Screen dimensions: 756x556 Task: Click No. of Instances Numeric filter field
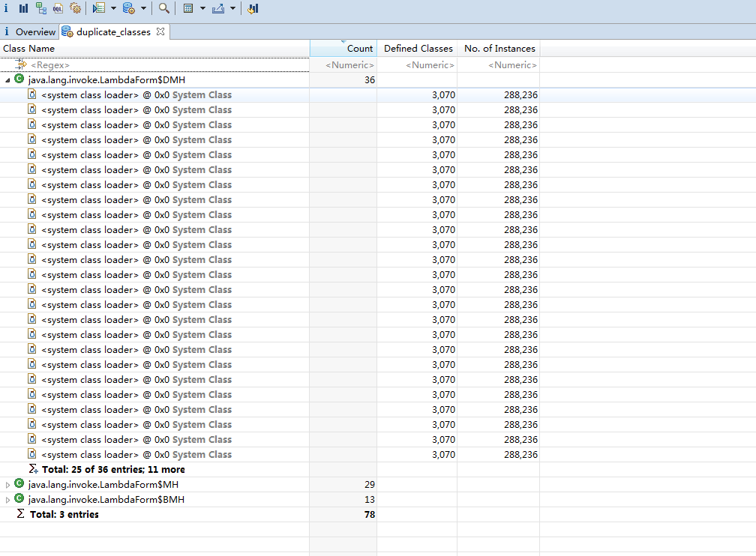pos(499,64)
